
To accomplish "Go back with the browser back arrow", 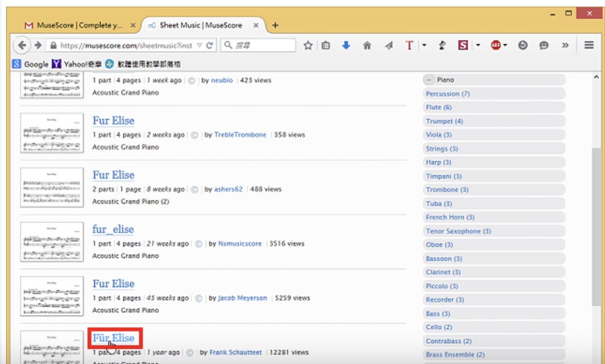I will [x=21, y=45].
